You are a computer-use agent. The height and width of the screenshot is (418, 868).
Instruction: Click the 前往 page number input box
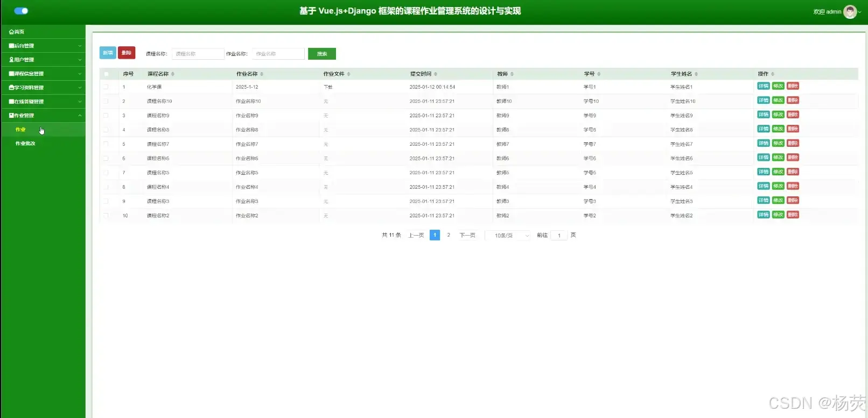click(x=559, y=236)
